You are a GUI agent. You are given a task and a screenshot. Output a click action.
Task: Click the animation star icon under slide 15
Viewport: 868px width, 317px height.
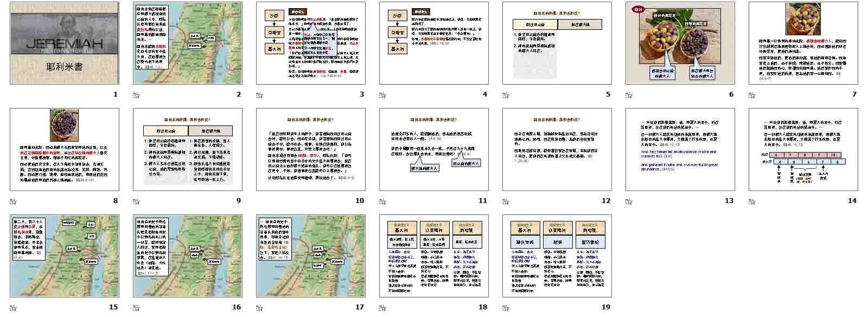coord(13,308)
